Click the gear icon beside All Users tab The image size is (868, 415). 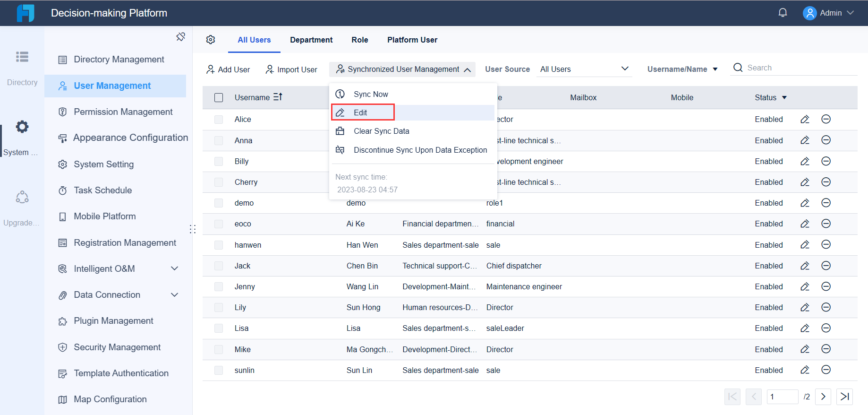211,40
